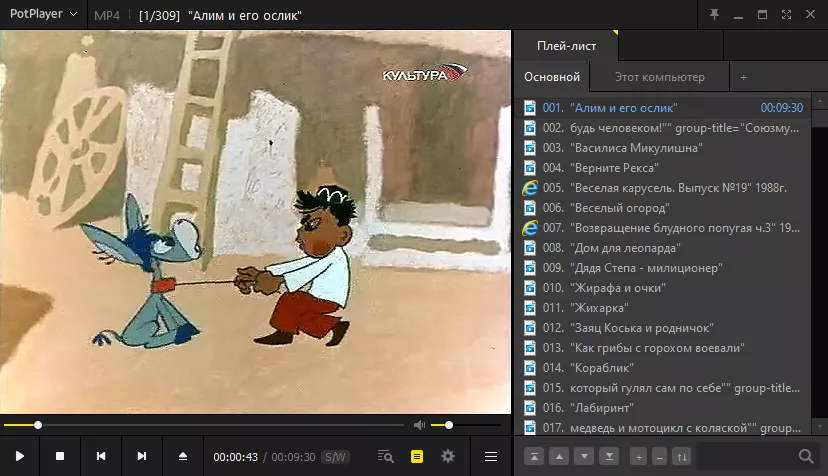Skip to the next track
This screenshot has width=828, height=476.
pyautogui.click(x=142, y=456)
